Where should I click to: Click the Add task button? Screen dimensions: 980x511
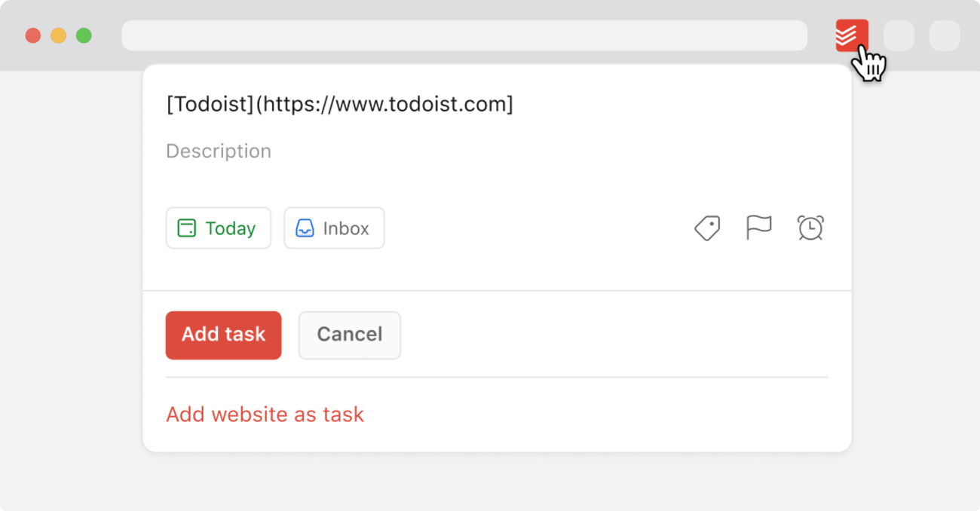pyautogui.click(x=223, y=335)
